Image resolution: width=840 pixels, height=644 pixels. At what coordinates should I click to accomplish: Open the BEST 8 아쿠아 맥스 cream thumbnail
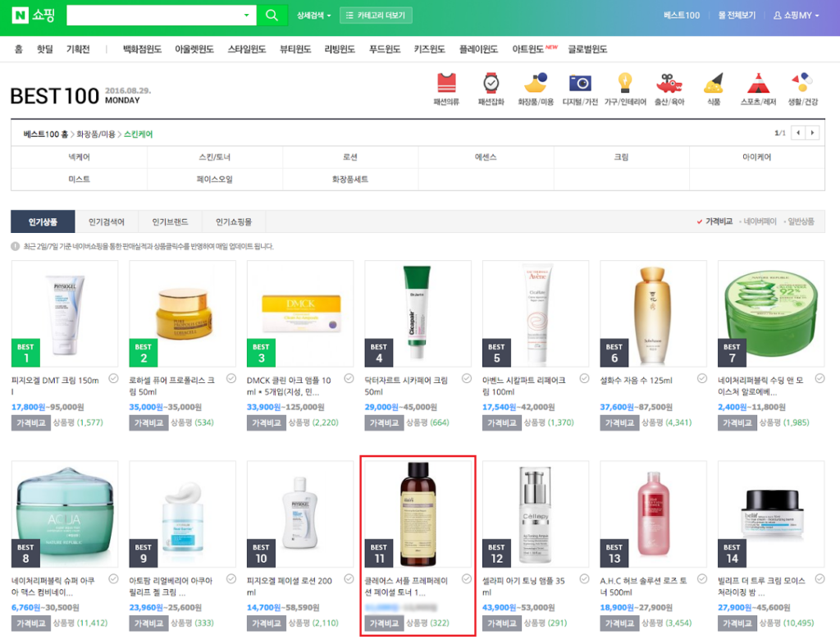(65, 514)
